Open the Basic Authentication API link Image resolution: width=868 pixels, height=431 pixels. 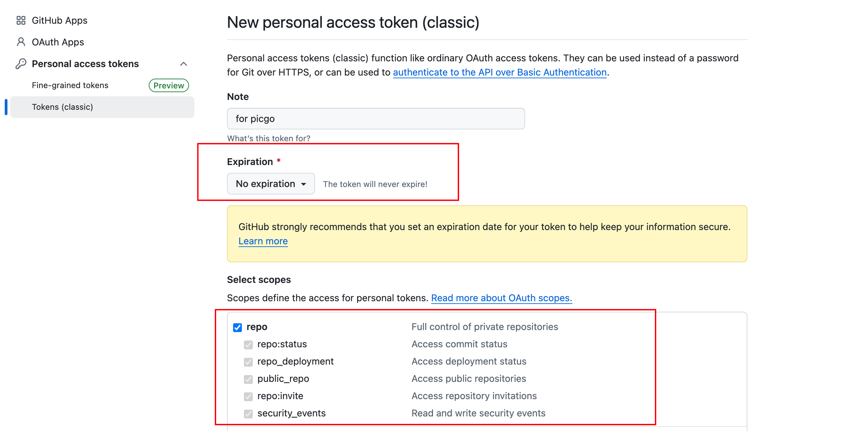coord(500,72)
